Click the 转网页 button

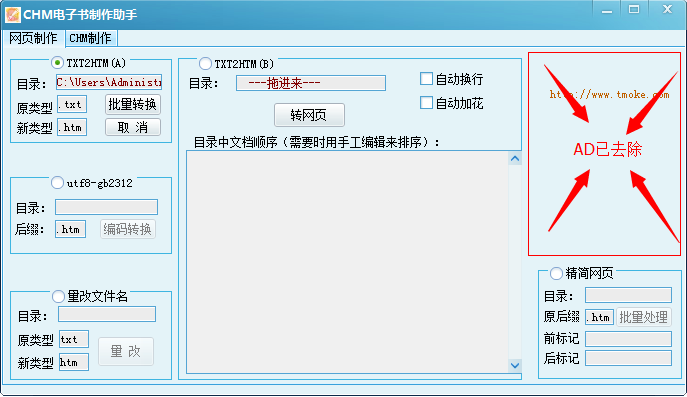pyautogui.click(x=309, y=115)
